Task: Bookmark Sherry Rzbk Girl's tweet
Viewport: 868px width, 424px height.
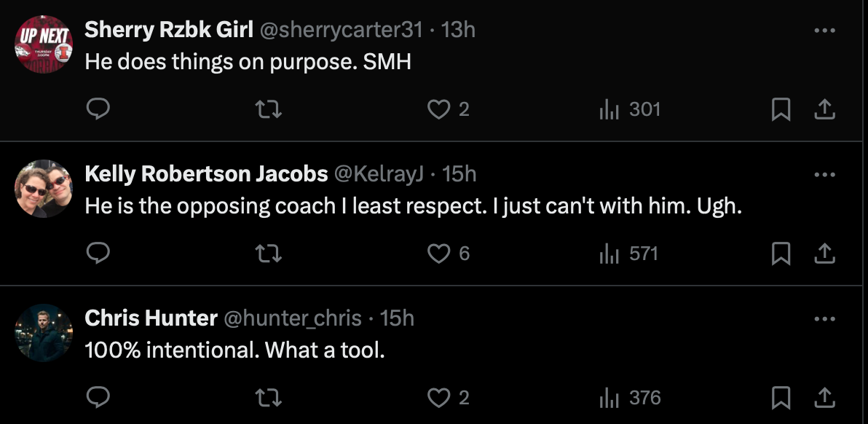Action: [x=781, y=109]
